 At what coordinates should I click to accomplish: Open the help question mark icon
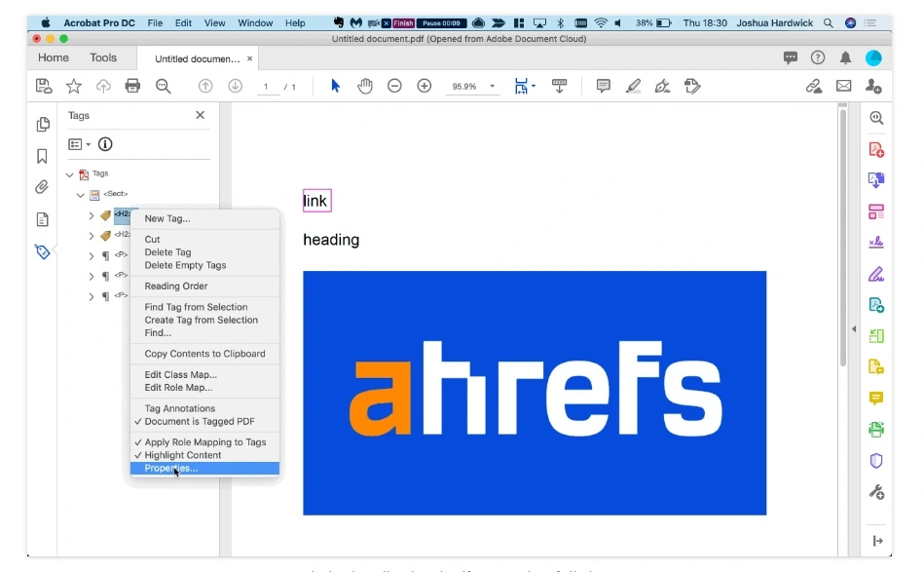point(817,57)
